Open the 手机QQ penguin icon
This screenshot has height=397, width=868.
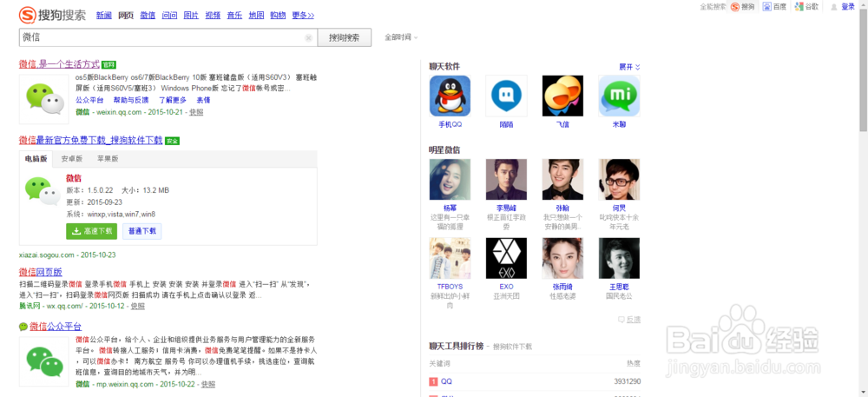click(450, 96)
